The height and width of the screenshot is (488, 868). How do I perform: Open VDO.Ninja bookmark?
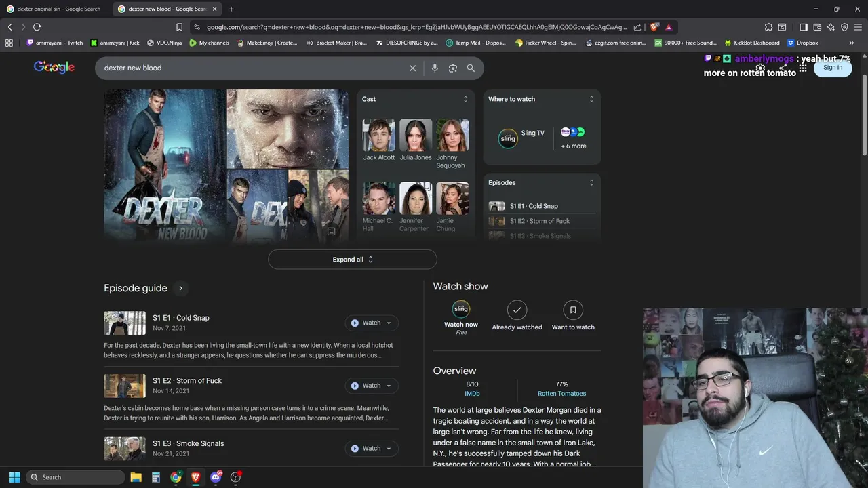coord(164,43)
